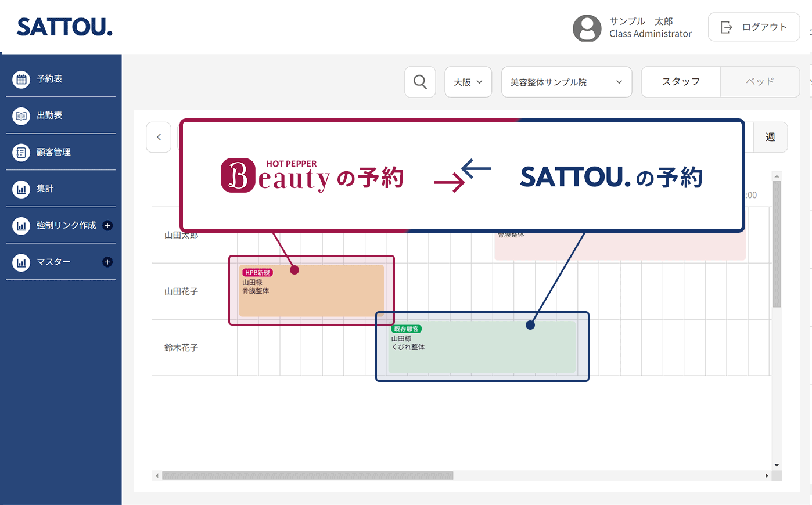Viewport: 812px width, 505px height.
Task: Click the list icon beside 顧客管理
Action: (21, 152)
